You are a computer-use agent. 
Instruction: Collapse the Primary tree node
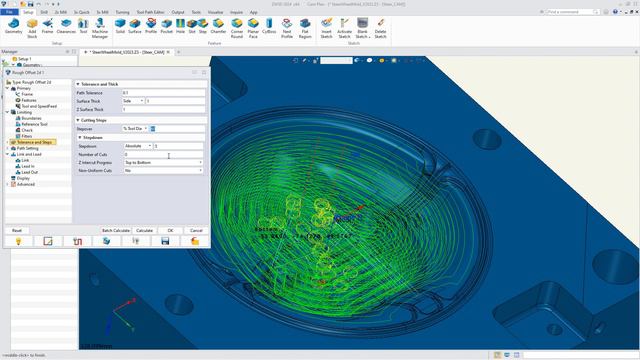[x=7, y=88]
